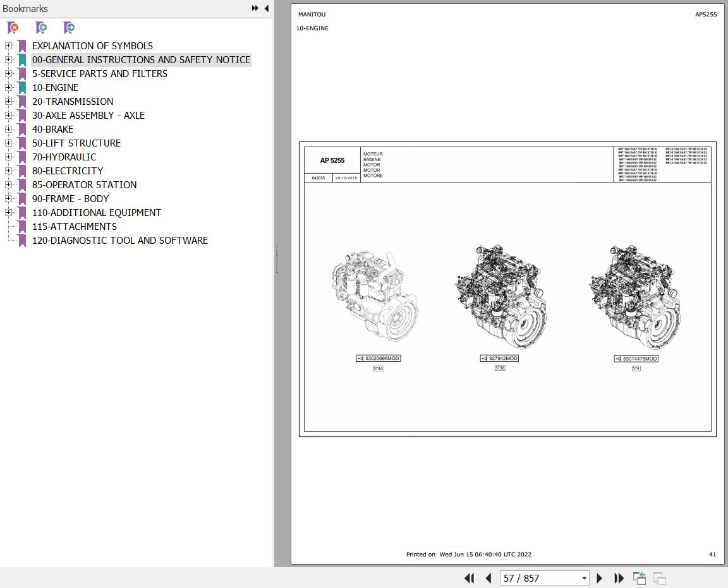
Task: Jump to the 10-ENGINE bookmark
Action: [x=55, y=88]
